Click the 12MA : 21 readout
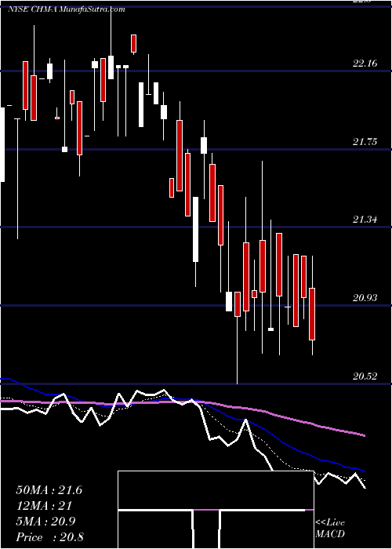This screenshot has width=392, height=549. click(x=44, y=506)
